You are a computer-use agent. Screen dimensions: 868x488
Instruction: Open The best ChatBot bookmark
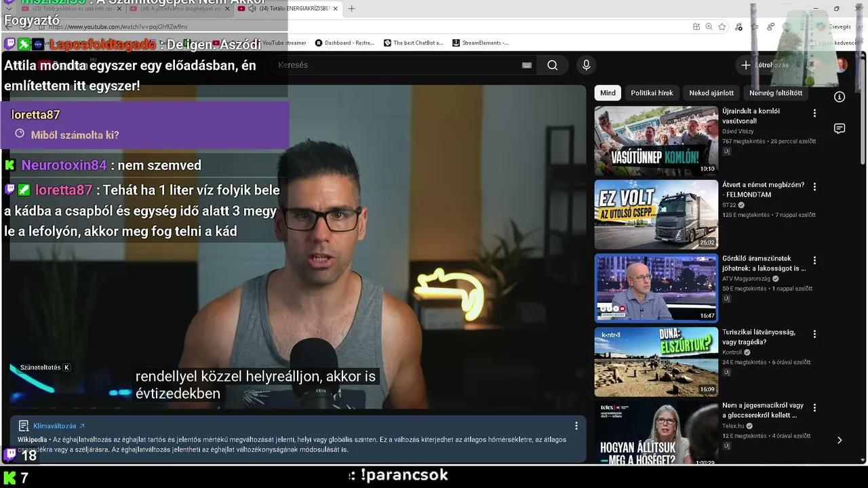pyautogui.click(x=414, y=43)
